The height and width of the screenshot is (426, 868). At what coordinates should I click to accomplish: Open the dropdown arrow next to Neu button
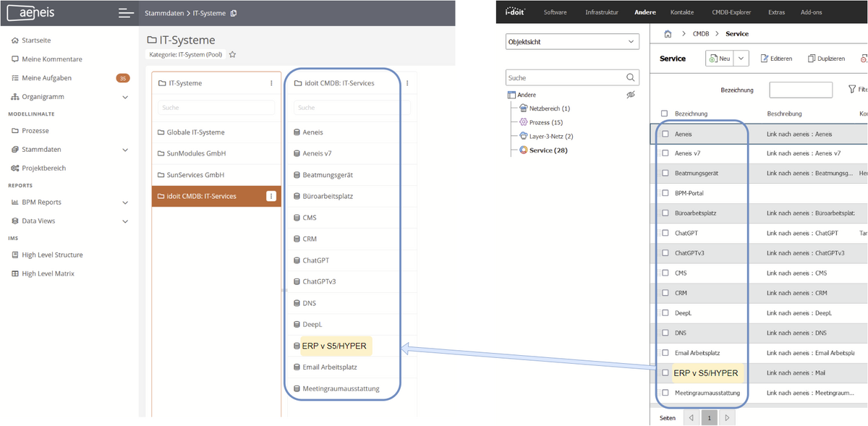tap(741, 59)
